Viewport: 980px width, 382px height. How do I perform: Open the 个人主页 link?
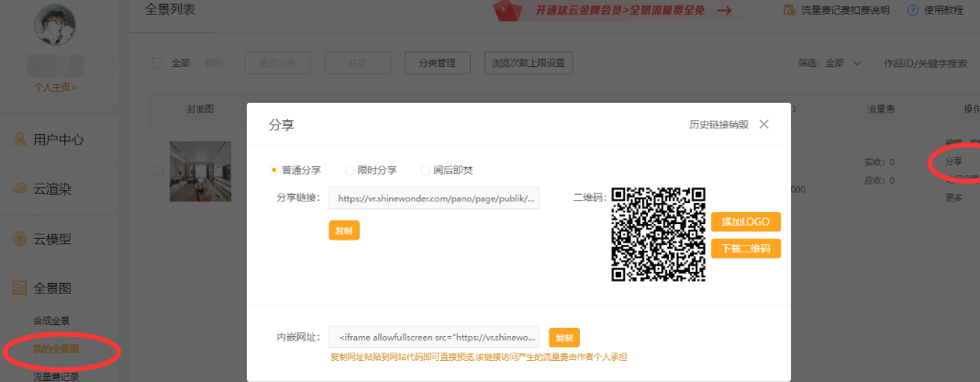(55, 87)
